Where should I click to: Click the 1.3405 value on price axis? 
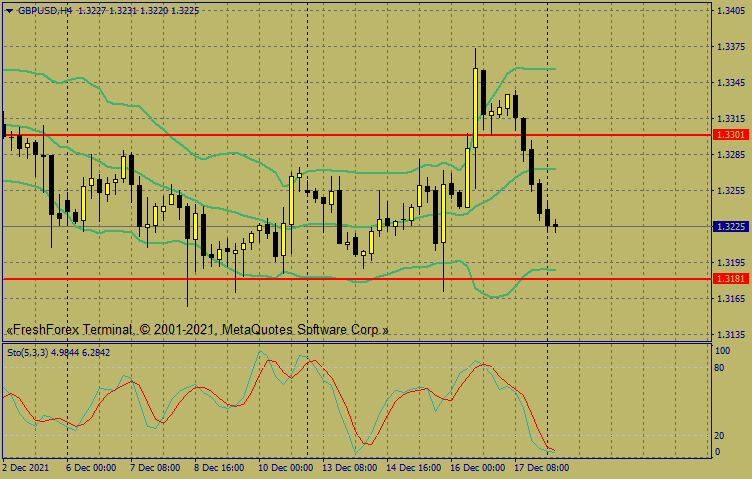pyautogui.click(x=731, y=11)
